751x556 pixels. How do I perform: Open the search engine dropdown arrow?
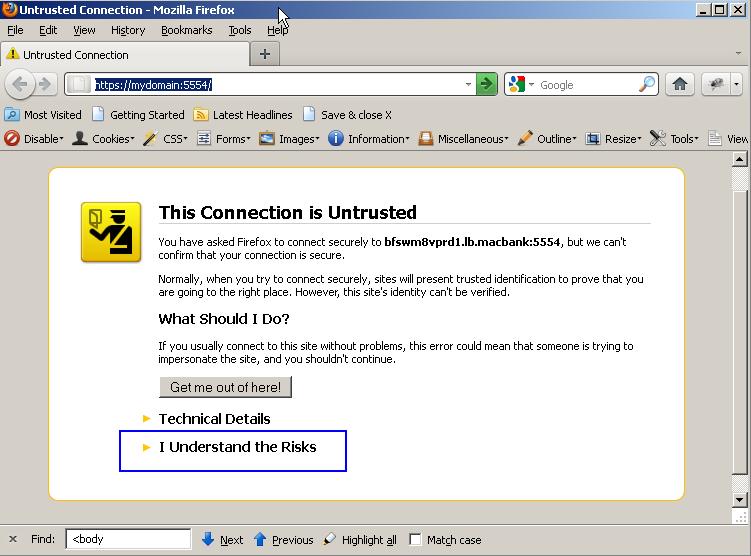[x=531, y=84]
